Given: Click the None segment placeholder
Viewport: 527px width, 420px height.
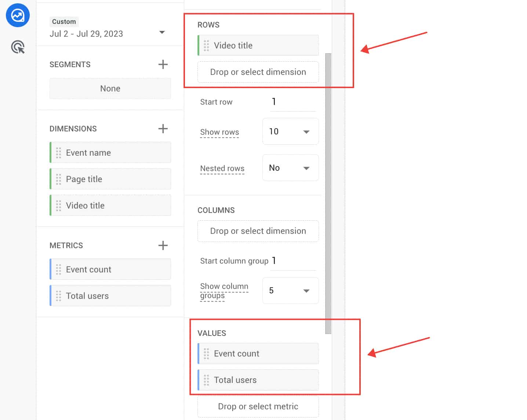Looking at the screenshot, I should tap(110, 88).
